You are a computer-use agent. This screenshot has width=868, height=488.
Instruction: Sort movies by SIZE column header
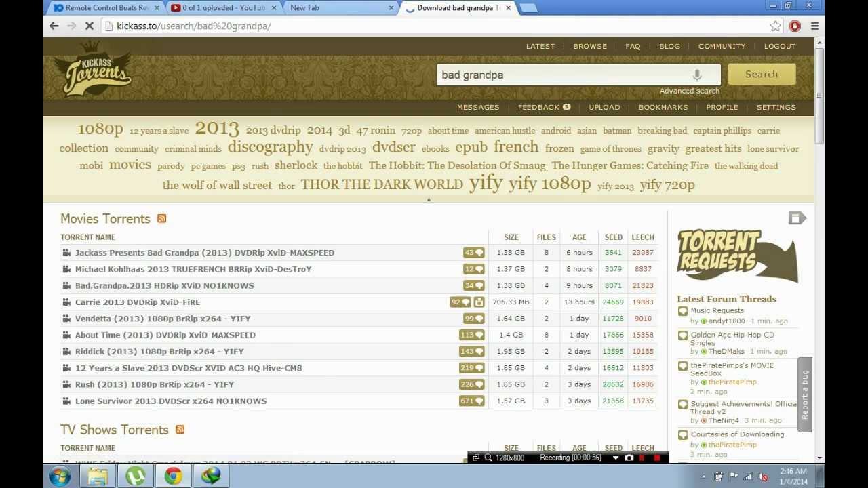point(511,237)
